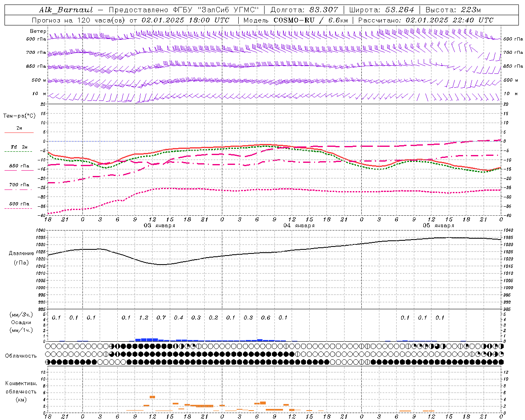
Task: Click the 'Модель COSMO-RU / 6.6км' model label
Action: pos(296,20)
